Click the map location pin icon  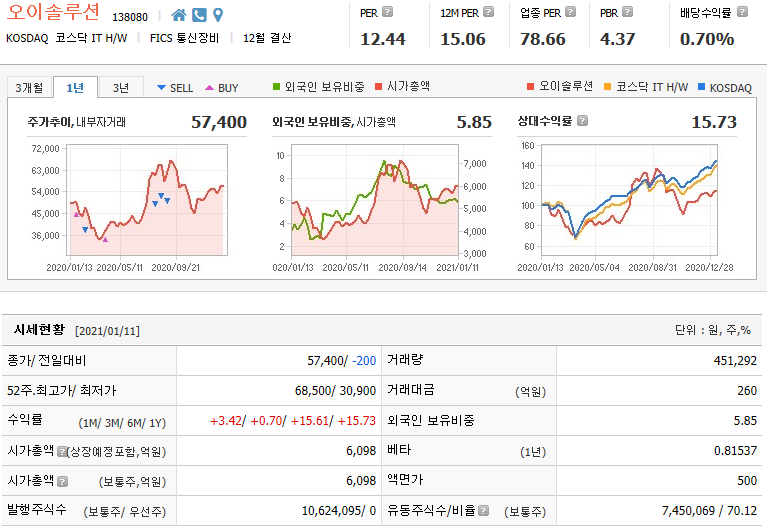218,16
